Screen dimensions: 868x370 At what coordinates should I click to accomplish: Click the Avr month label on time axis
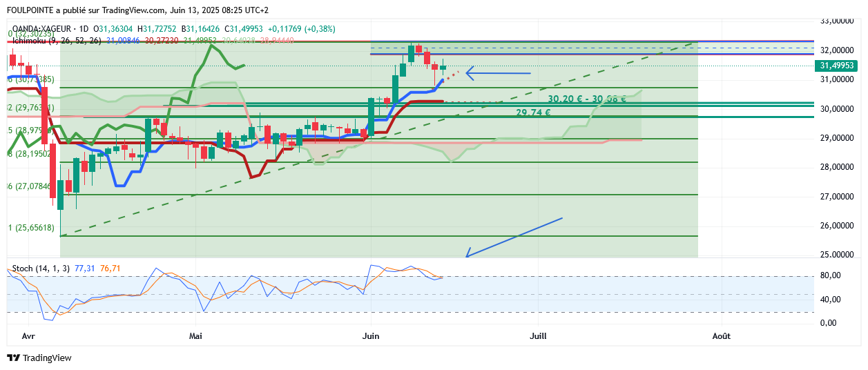click(x=29, y=336)
